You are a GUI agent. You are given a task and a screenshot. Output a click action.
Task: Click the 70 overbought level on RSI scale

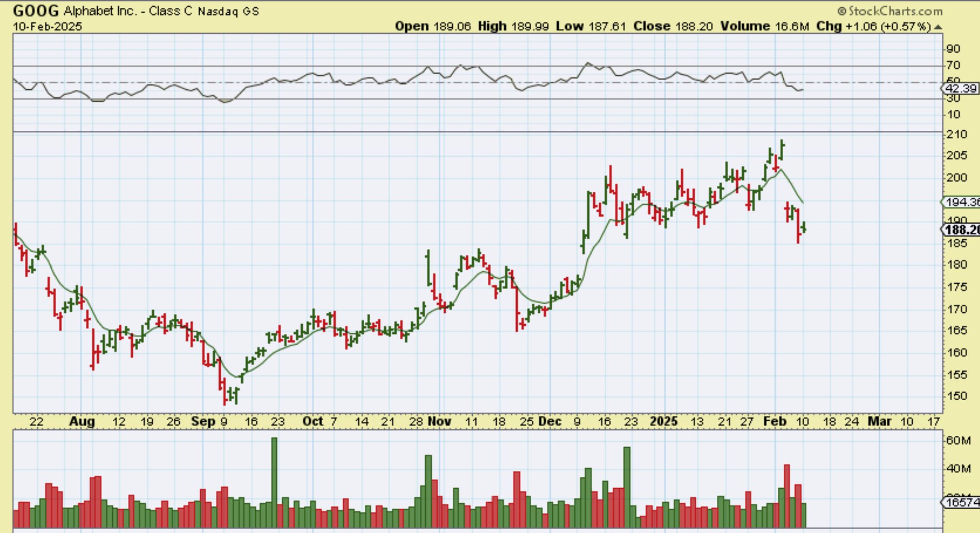click(x=953, y=65)
